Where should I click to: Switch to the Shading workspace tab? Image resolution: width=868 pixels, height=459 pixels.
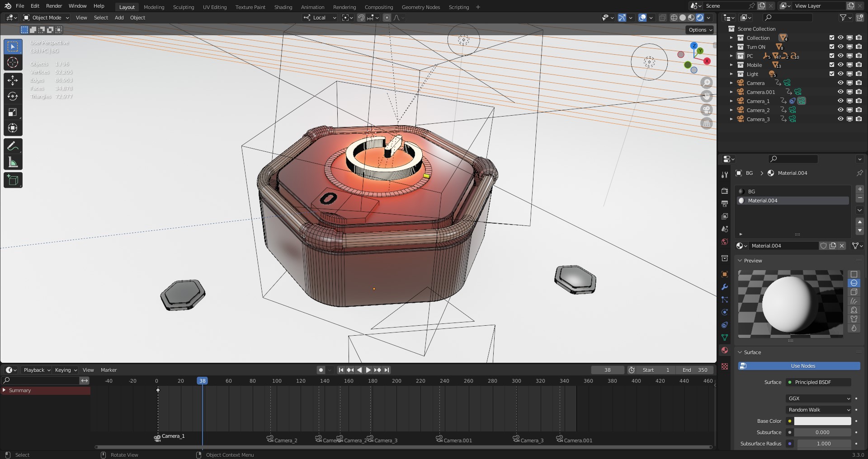(283, 7)
